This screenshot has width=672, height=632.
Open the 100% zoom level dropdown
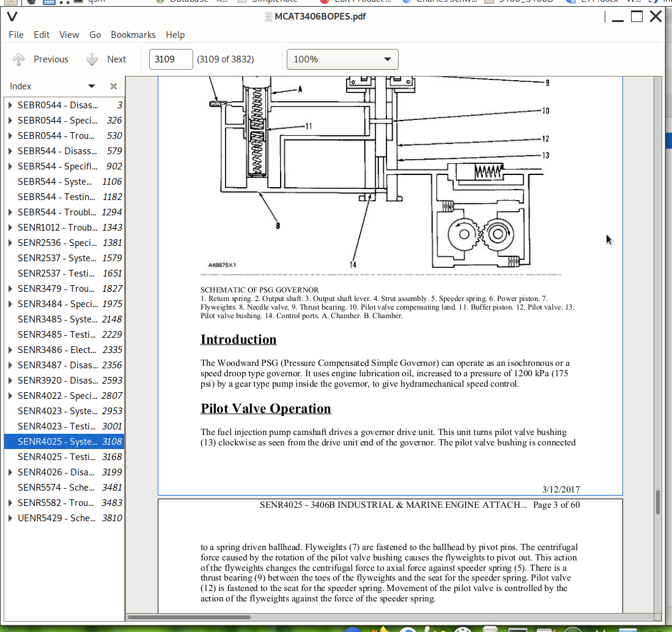coord(342,59)
